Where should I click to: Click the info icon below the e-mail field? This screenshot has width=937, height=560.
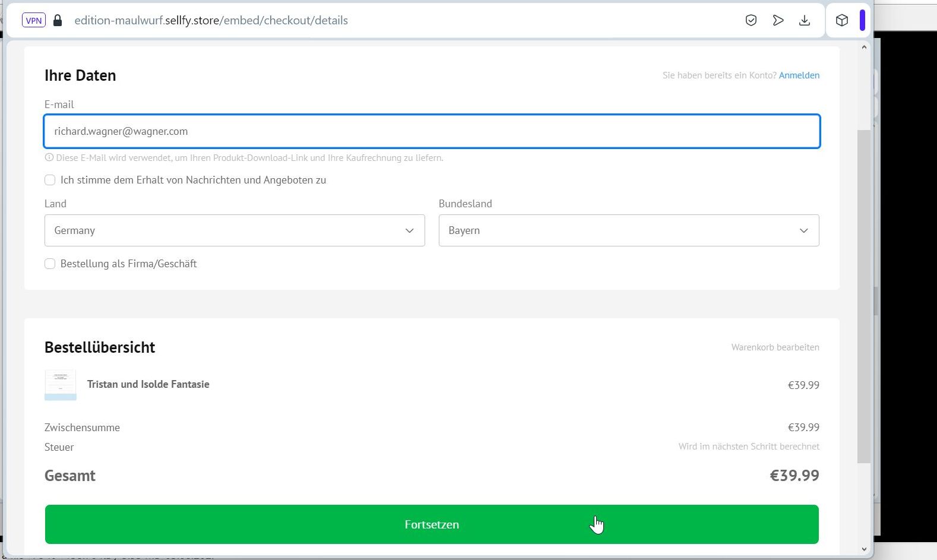click(49, 158)
